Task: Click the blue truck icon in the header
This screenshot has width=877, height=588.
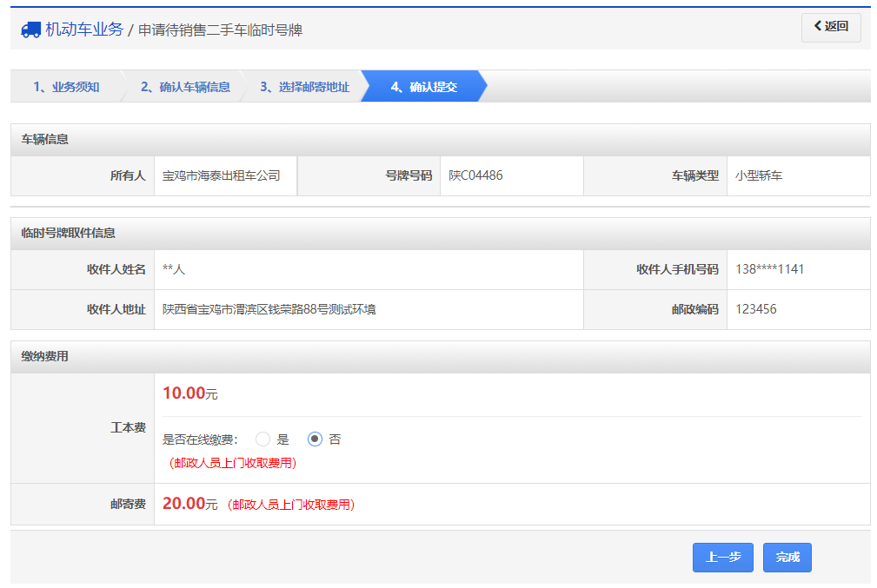Action: [x=30, y=28]
